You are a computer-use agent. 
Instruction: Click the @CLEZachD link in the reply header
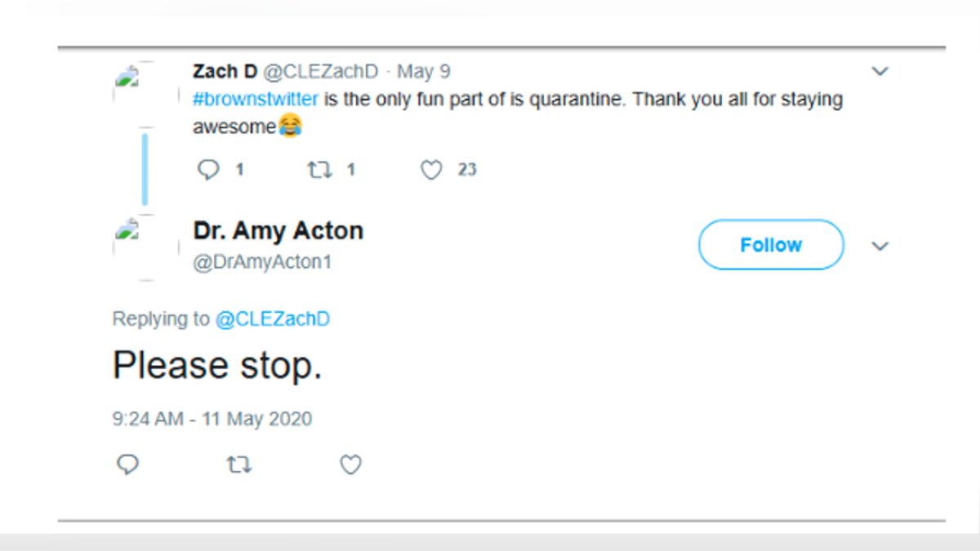pos(274,318)
